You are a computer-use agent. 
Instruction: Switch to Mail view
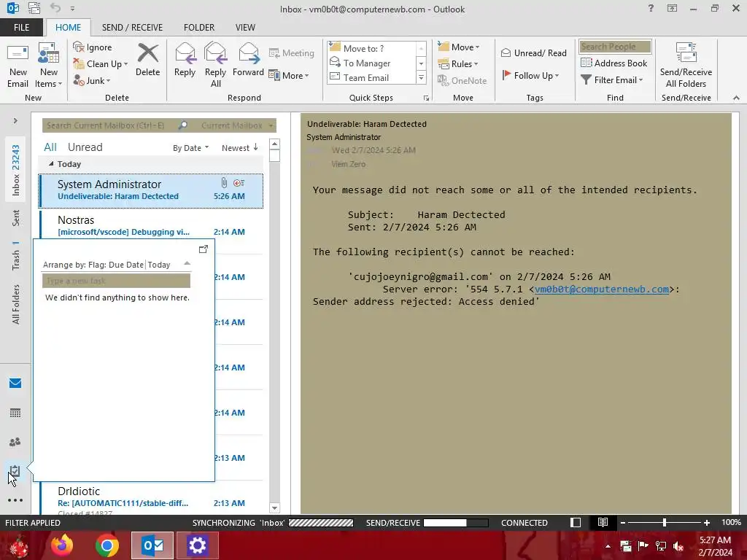[15, 384]
